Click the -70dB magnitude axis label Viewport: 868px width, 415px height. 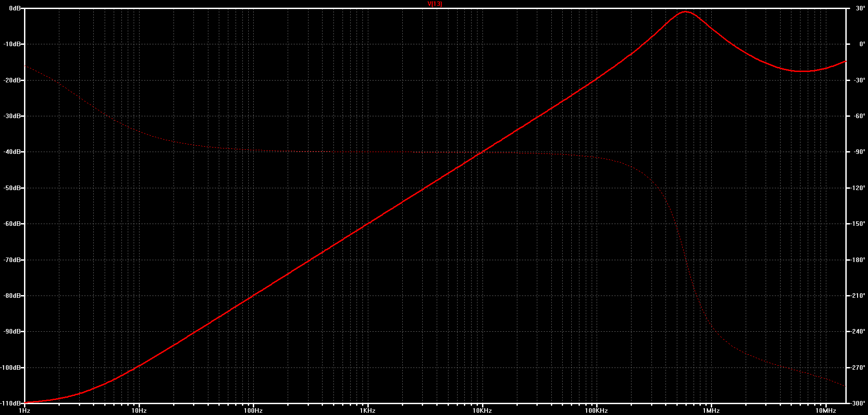click(13, 260)
